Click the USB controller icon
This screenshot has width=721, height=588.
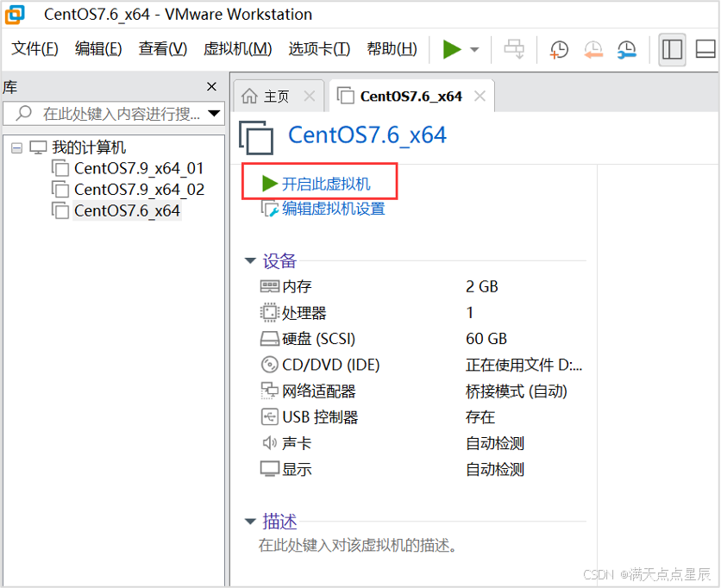coord(269,417)
